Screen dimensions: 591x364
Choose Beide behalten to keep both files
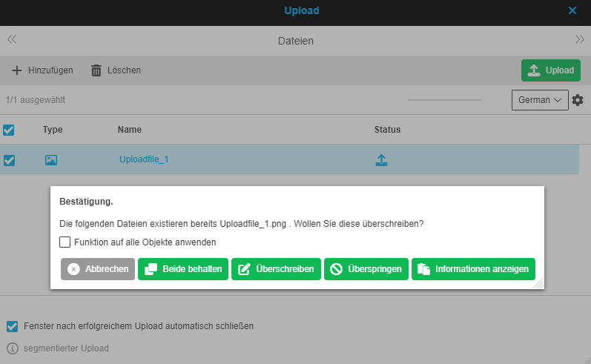coord(183,269)
